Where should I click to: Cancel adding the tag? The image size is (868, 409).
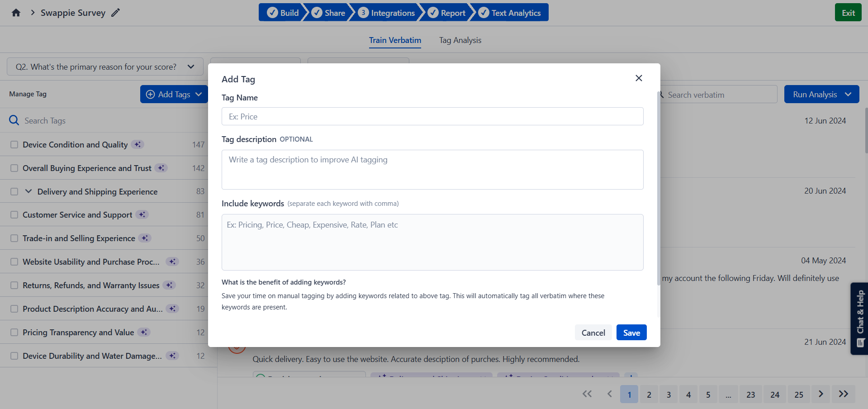click(x=593, y=333)
